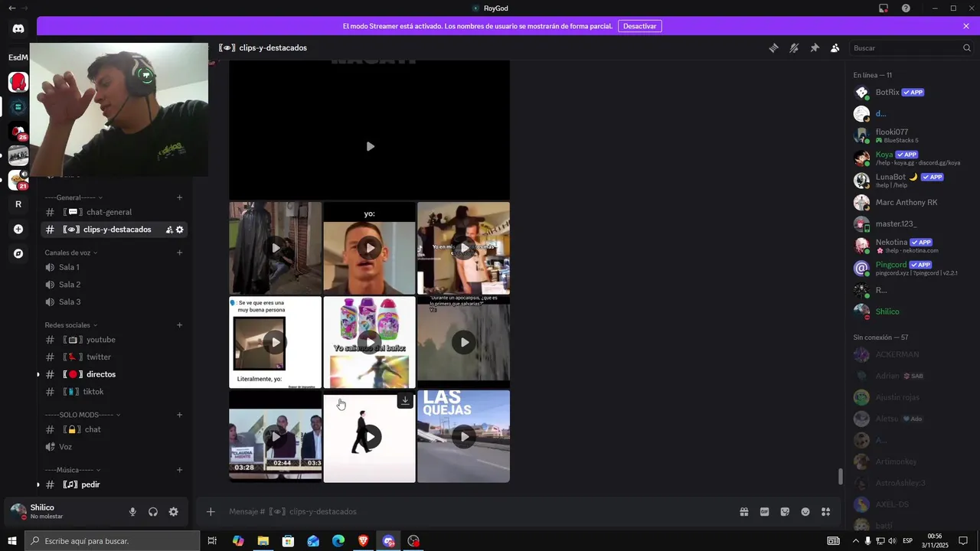Collapse Redes sociales category
The height and width of the screenshot is (551, 980).
(x=71, y=325)
